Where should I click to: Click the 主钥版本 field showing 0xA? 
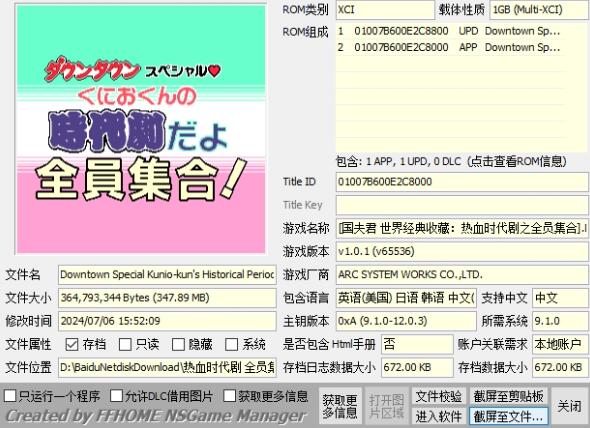[x=406, y=321]
